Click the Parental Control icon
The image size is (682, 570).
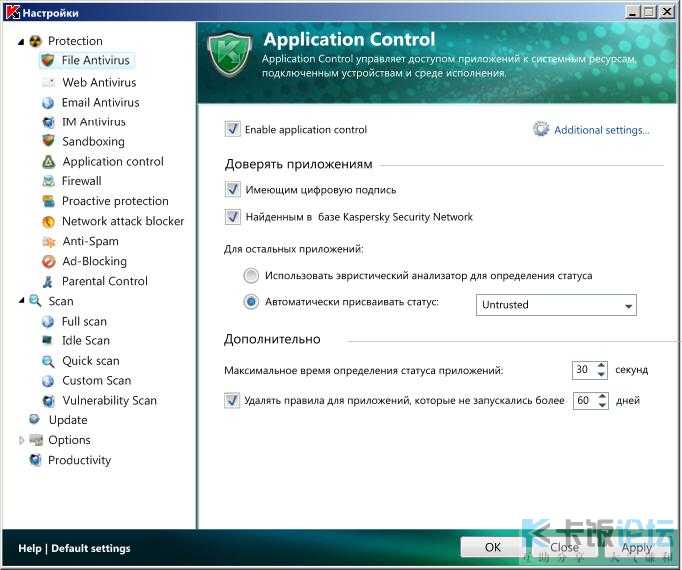tap(48, 282)
